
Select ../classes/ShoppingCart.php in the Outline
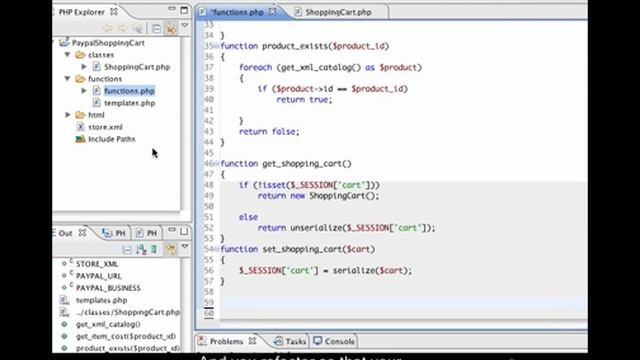click(128, 312)
